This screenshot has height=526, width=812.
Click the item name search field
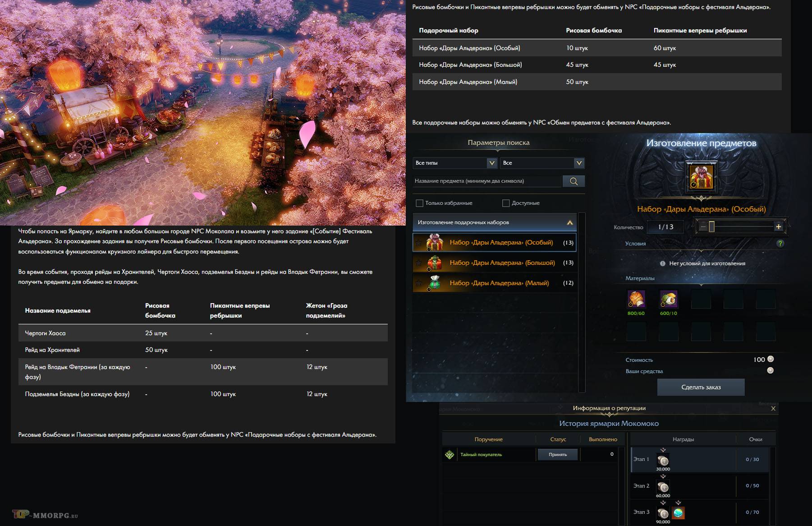point(487,181)
